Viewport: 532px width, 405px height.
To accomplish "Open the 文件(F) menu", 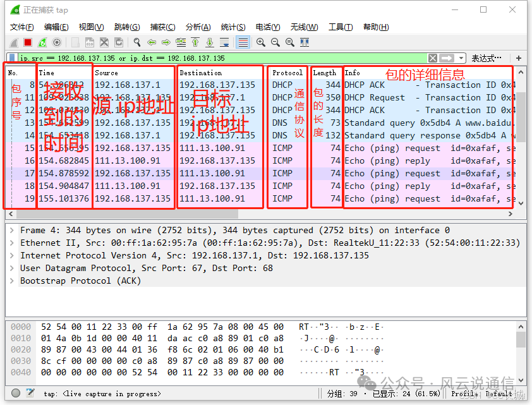I will click(x=21, y=27).
